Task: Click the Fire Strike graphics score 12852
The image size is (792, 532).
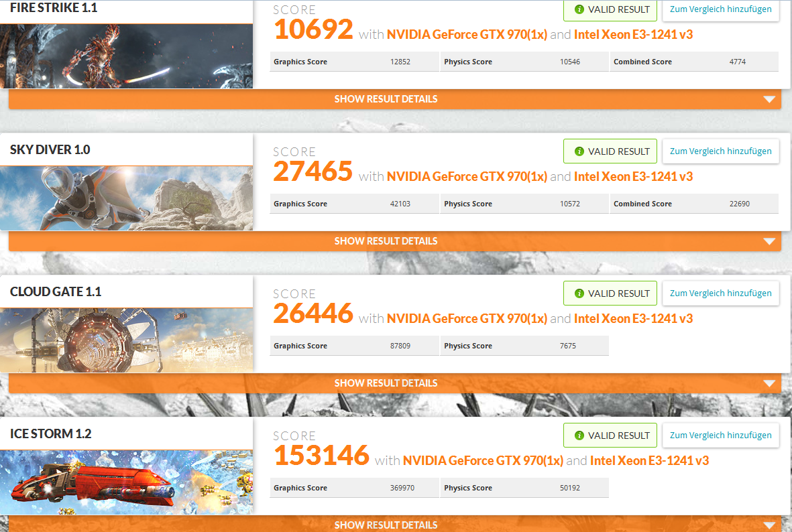Action: click(x=400, y=62)
